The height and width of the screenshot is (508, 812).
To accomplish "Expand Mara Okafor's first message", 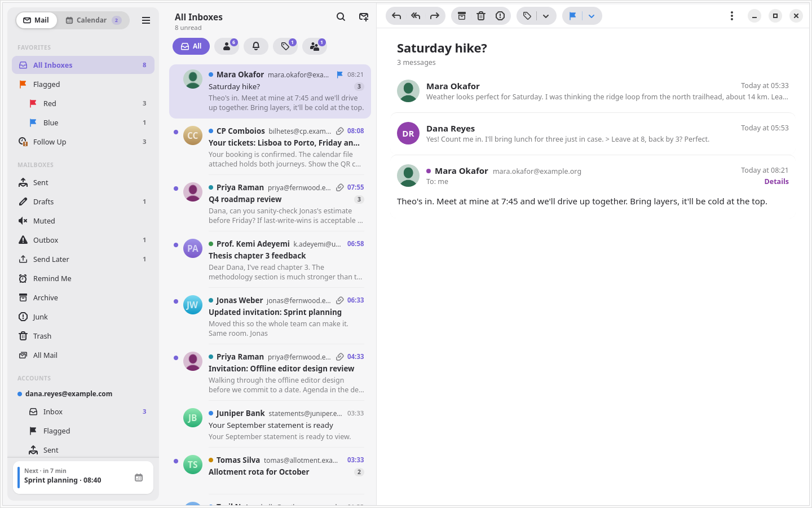I will click(x=593, y=91).
